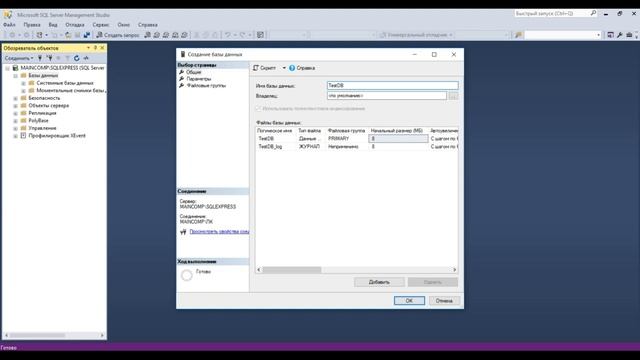Click the new project icon in main toolbar

[x=40, y=35]
